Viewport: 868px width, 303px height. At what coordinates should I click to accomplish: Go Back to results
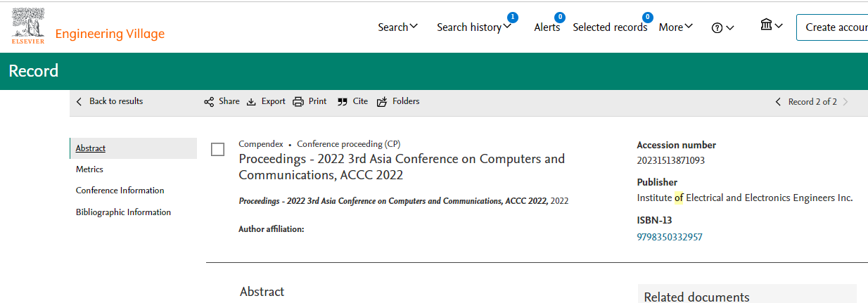[x=109, y=101]
